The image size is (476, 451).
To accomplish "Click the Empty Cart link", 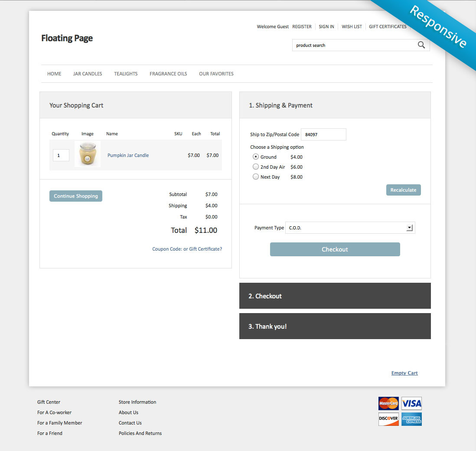I will [404, 373].
